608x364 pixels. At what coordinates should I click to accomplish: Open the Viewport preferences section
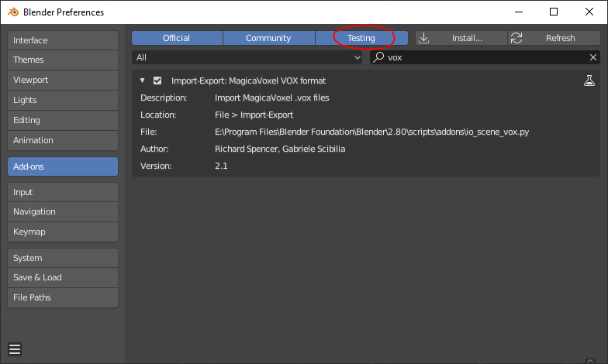coord(63,81)
